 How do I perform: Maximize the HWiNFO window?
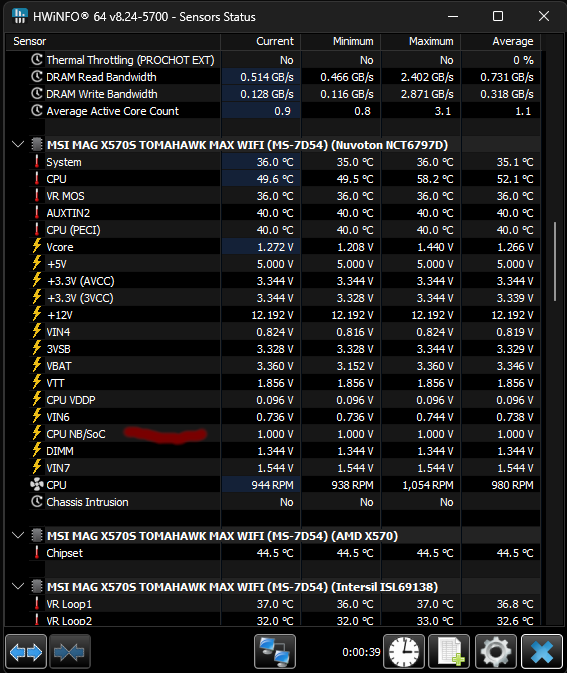point(498,16)
